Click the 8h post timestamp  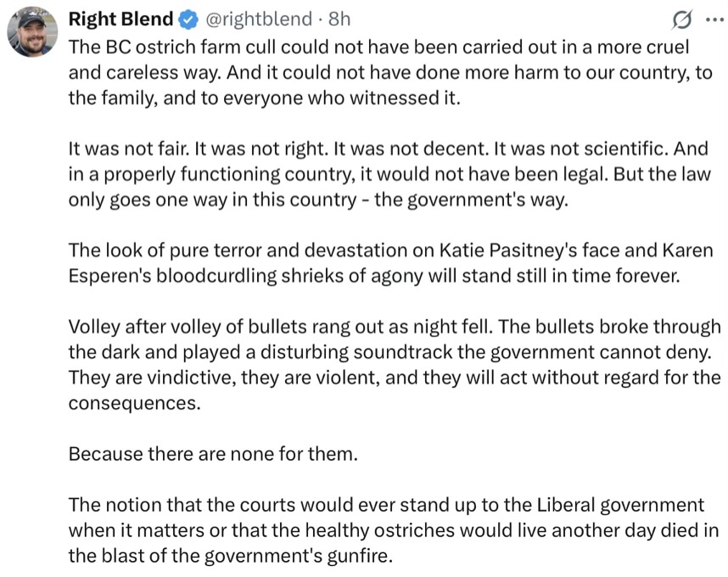click(339, 19)
